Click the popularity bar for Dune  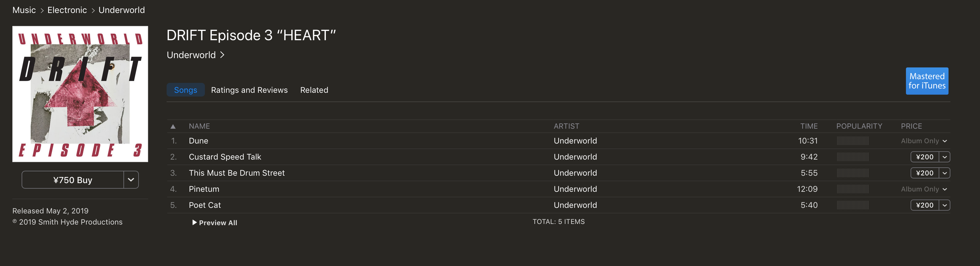click(x=853, y=141)
